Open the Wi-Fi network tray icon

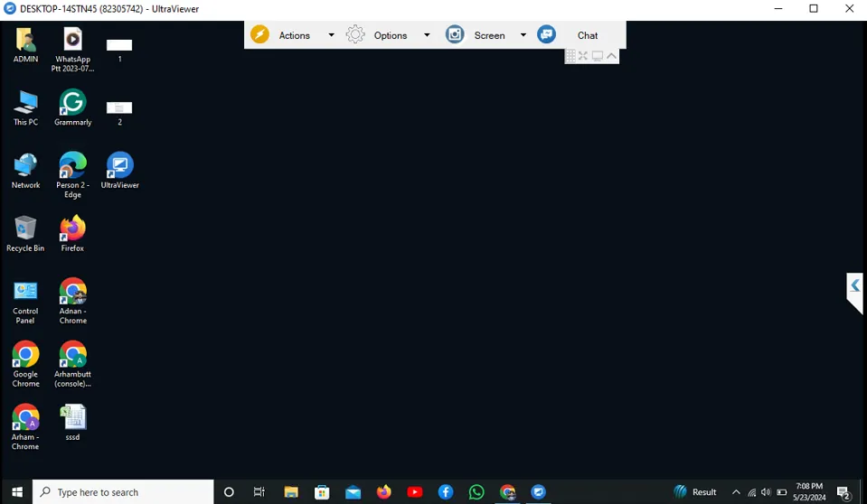coord(752,492)
